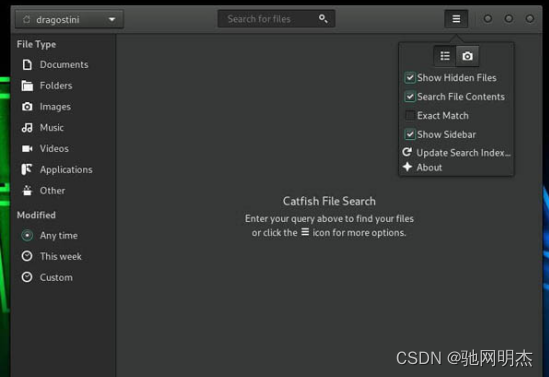Filter results by Music label
The width and height of the screenshot is (549, 377).
(x=52, y=128)
